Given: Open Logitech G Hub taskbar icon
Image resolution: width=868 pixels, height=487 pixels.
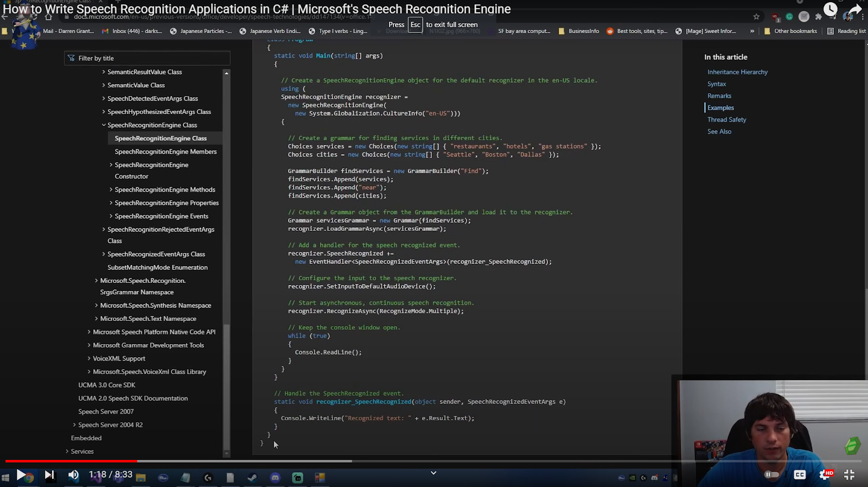Looking at the screenshot, I should click(208, 478).
